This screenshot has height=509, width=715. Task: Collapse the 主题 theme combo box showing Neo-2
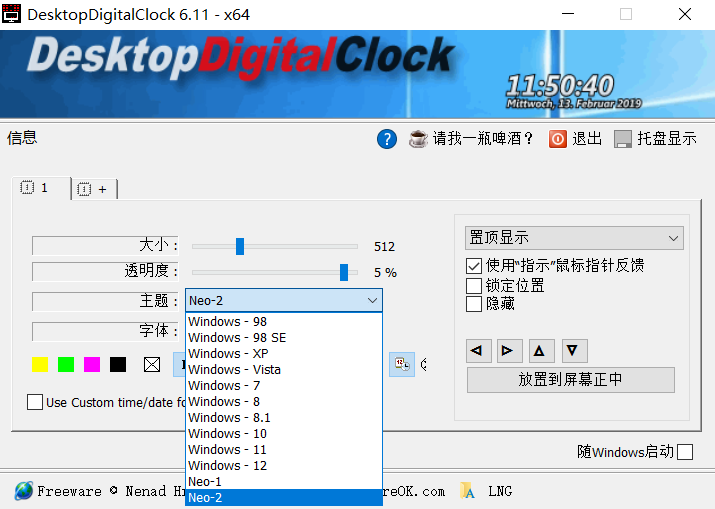[x=284, y=301]
